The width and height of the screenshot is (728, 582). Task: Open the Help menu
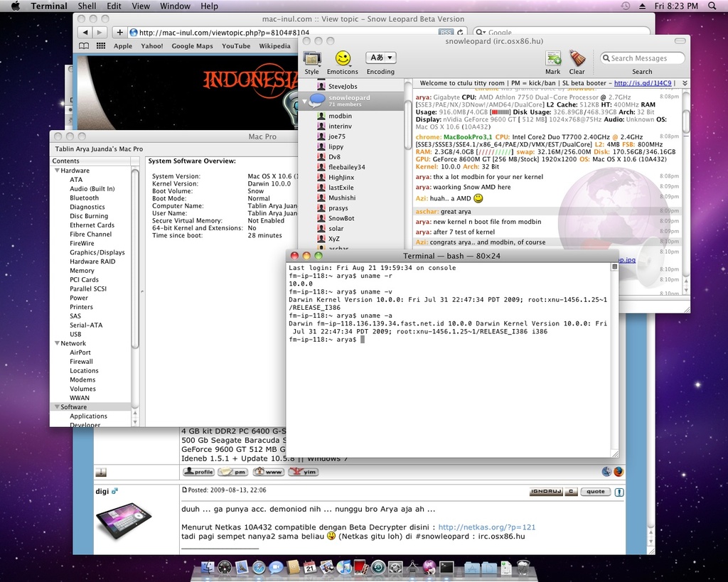(x=210, y=6)
